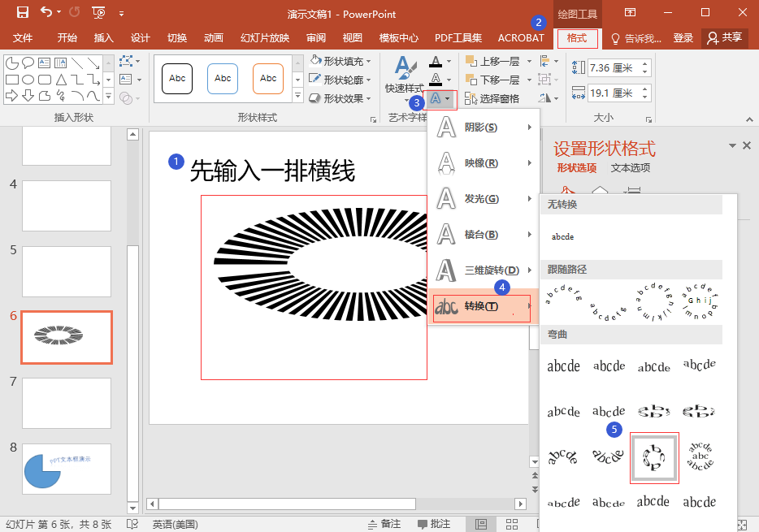The height and width of the screenshot is (532, 759).
Task: Click the Share button
Action: 724,38
